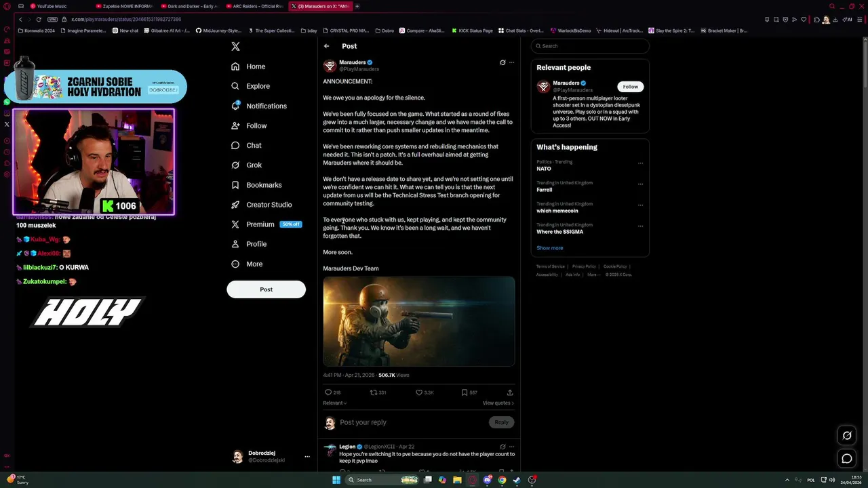868x488 pixels.
Task: Open the Privacy Policy footer link
Action: 584,266
